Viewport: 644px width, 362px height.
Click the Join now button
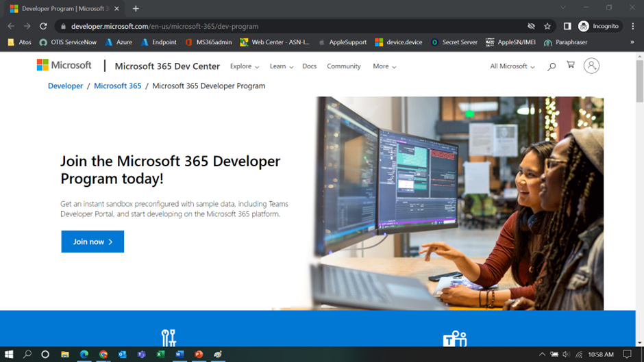pos(92,242)
